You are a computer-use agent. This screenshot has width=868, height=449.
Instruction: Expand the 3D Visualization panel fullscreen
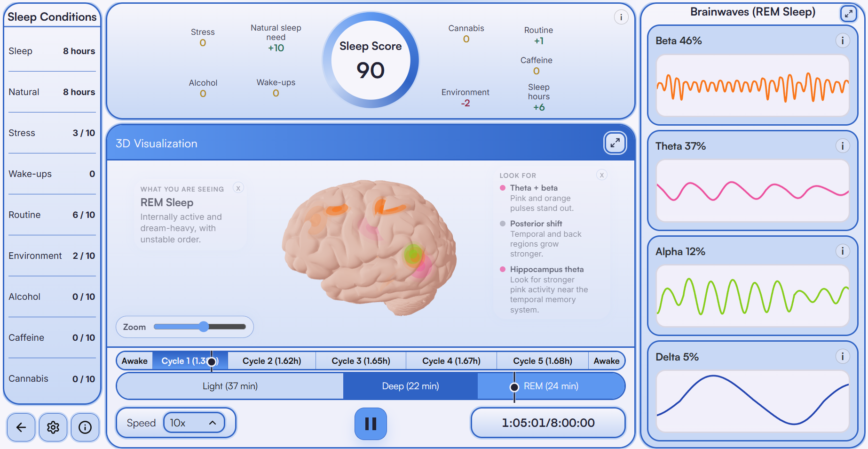pyautogui.click(x=615, y=143)
